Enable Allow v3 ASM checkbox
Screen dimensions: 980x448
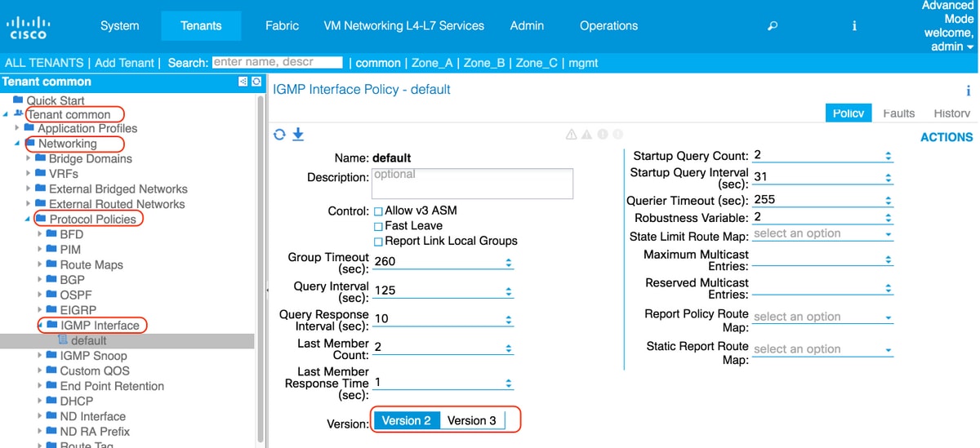point(378,211)
